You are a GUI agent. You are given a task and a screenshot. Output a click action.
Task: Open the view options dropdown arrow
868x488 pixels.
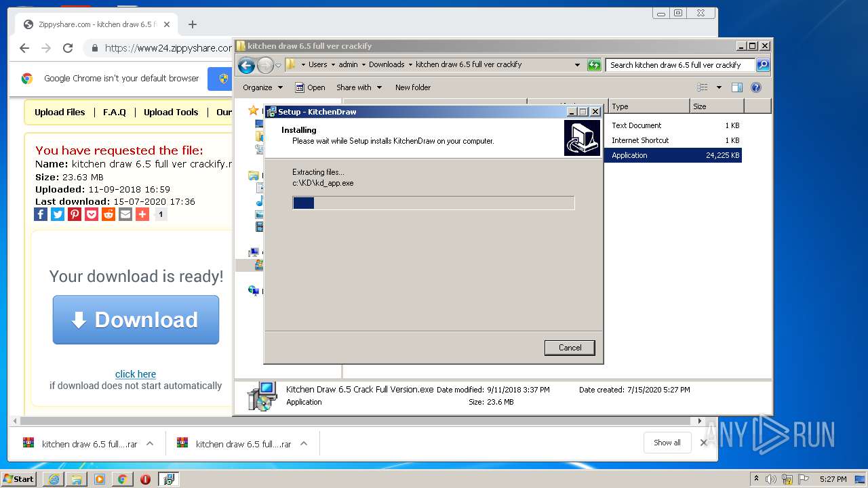719,87
